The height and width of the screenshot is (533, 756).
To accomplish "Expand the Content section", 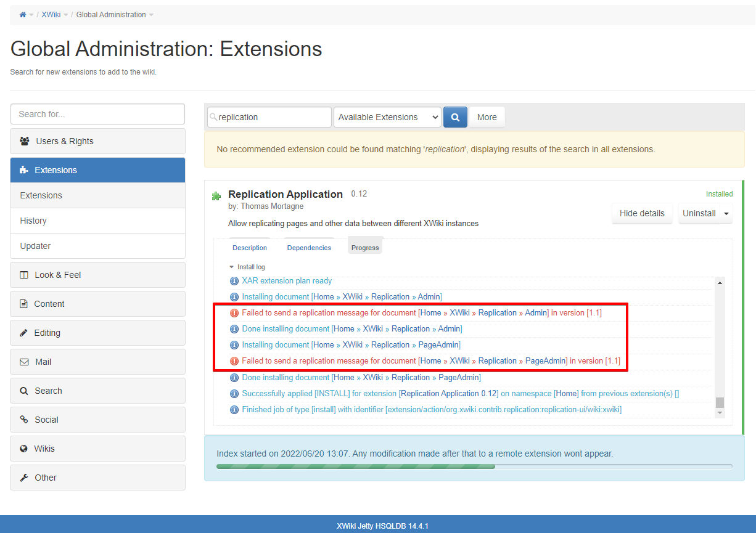I will [x=97, y=304].
